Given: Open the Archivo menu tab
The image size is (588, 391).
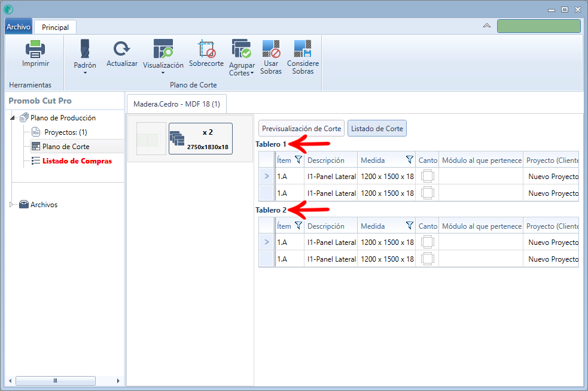Looking at the screenshot, I should [x=19, y=26].
